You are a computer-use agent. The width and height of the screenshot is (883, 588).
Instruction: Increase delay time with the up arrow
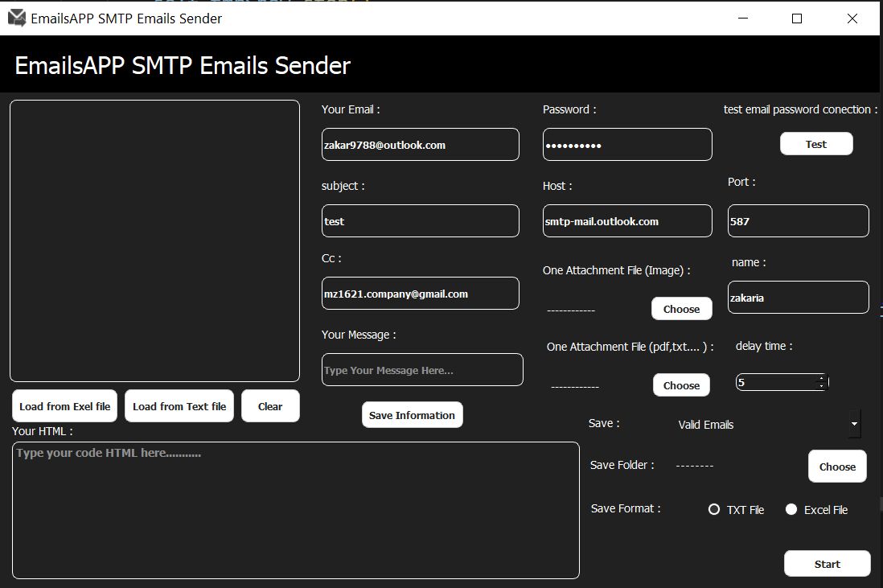pyautogui.click(x=822, y=378)
